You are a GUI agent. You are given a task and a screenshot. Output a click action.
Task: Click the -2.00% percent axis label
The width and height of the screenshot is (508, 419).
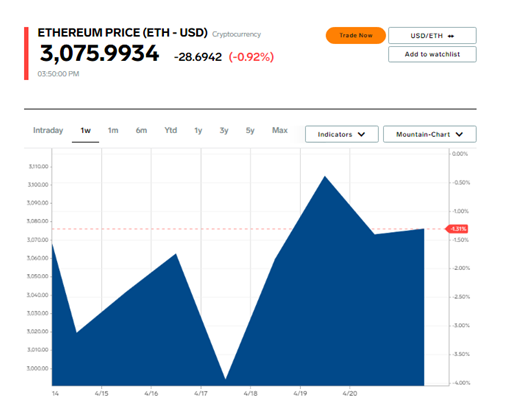click(461, 268)
